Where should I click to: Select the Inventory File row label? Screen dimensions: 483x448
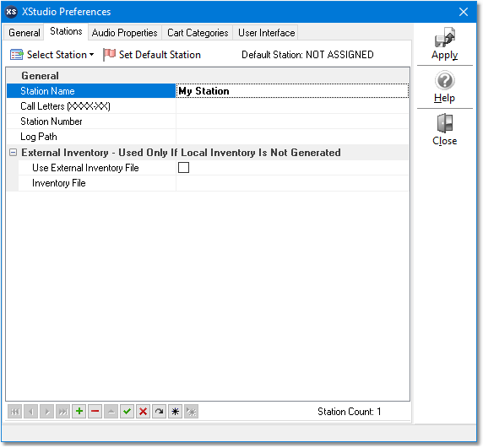[59, 183]
